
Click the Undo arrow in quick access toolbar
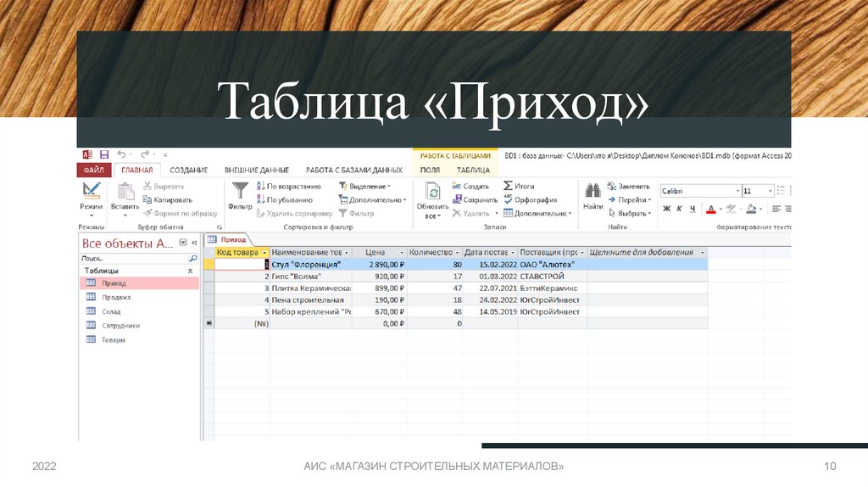tap(121, 154)
